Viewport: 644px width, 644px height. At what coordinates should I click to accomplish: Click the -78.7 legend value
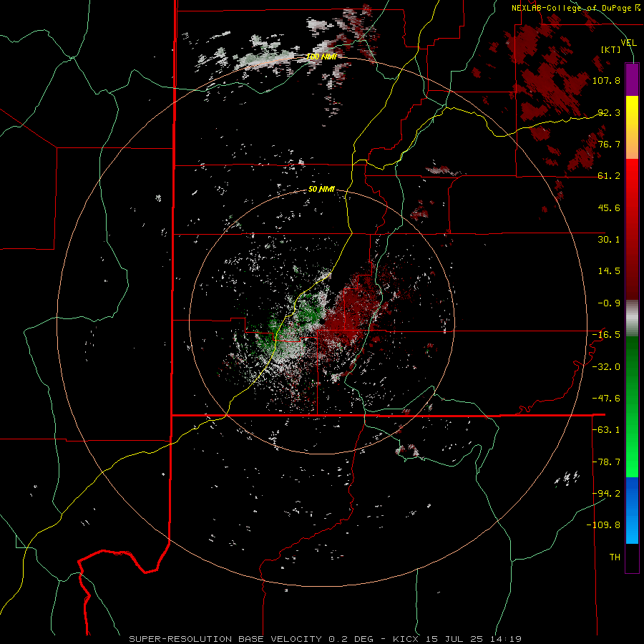(606, 462)
